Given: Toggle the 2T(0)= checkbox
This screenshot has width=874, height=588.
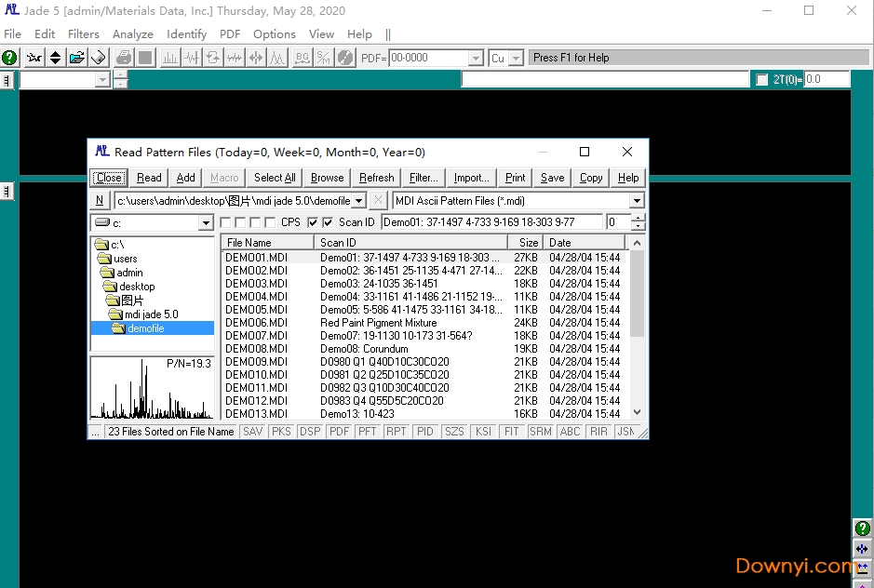Looking at the screenshot, I should click(762, 80).
